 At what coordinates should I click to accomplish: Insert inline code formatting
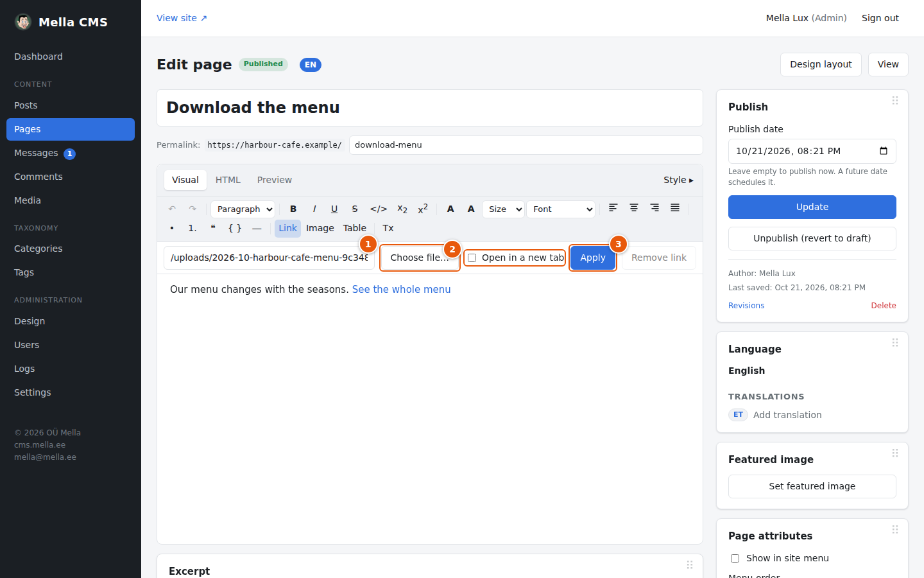(x=379, y=209)
